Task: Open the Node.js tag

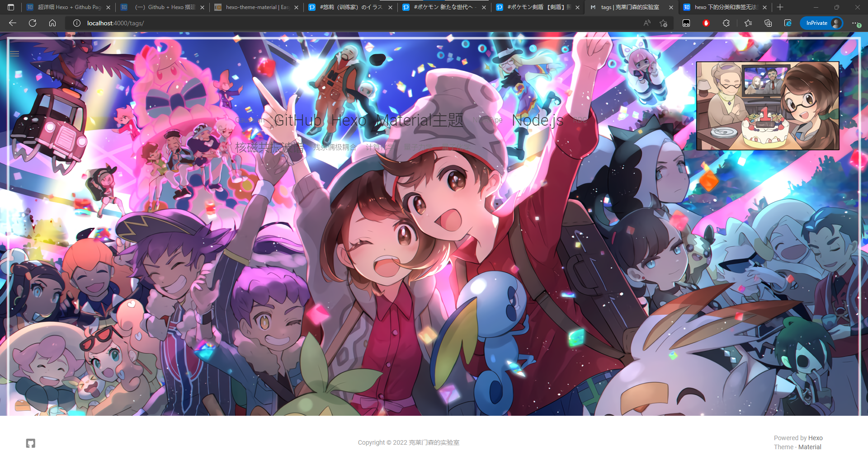Action: [x=538, y=120]
